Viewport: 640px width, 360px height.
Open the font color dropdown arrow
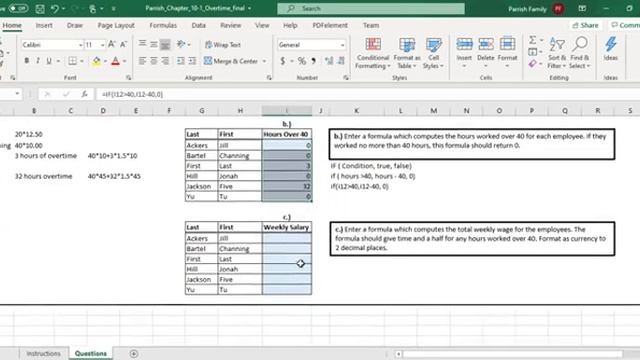[x=124, y=61]
